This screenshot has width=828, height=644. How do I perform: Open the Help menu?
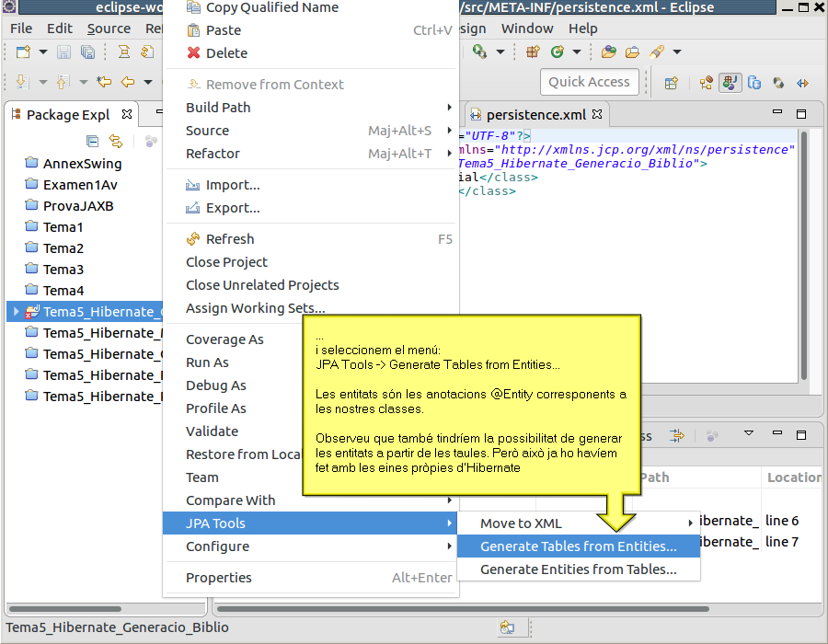point(583,29)
